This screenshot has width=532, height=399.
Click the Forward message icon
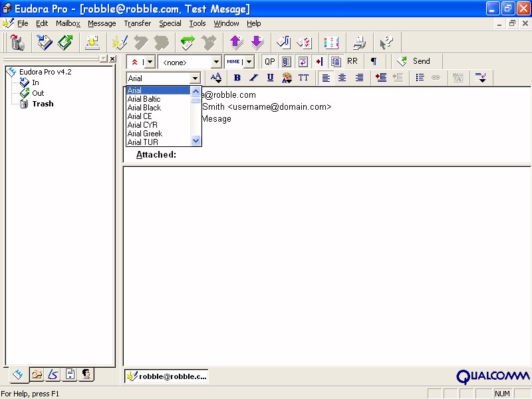tap(188, 43)
